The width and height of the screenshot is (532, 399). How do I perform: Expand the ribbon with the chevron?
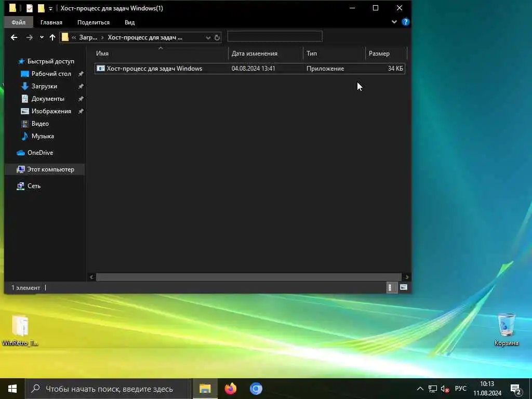click(x=394, y=22)
